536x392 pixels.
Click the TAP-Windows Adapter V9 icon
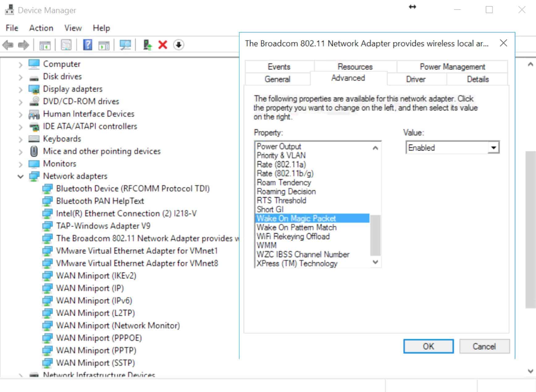point(47,226)
